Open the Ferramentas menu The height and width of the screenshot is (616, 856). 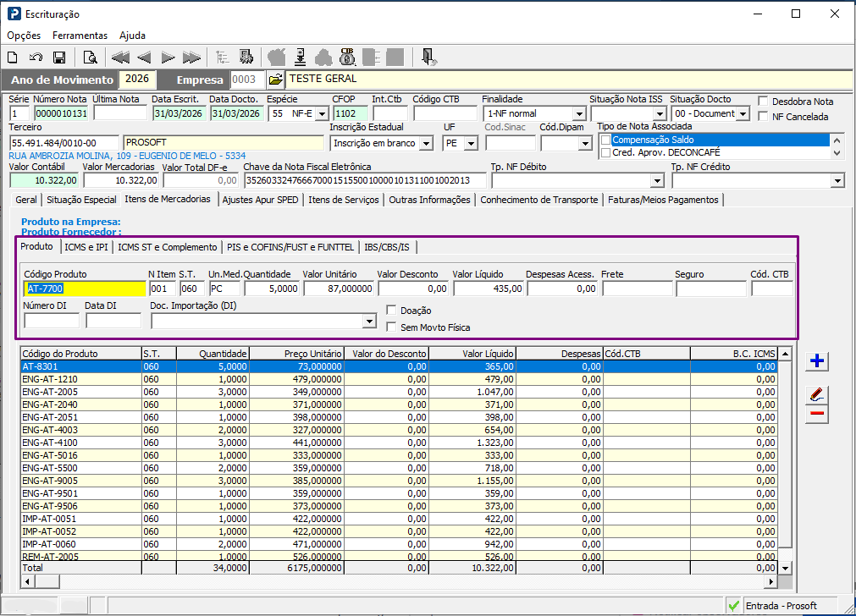(x=80, y=36)
